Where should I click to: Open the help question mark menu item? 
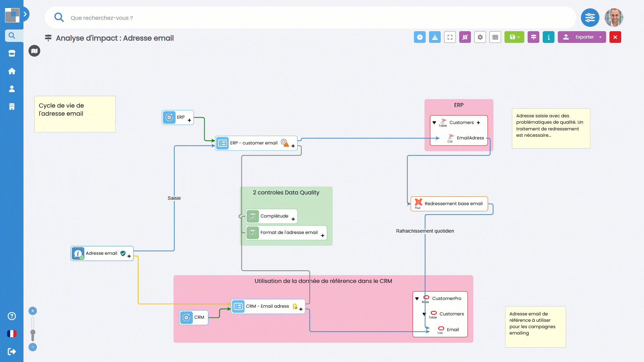(x=12, y=316)
